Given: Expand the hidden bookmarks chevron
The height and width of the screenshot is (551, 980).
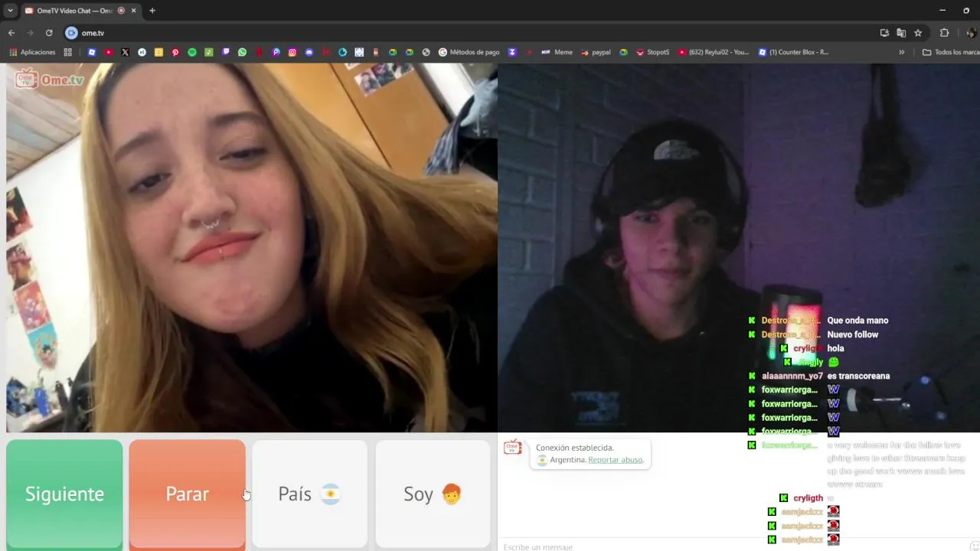Looking at the screenshot, I should [x=901, y=52].
